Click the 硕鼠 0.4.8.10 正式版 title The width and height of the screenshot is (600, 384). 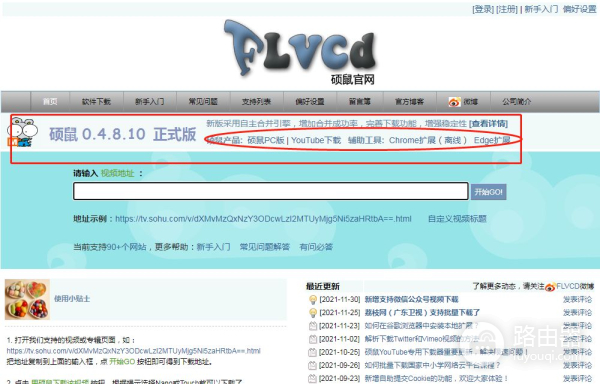pos(122,134)
